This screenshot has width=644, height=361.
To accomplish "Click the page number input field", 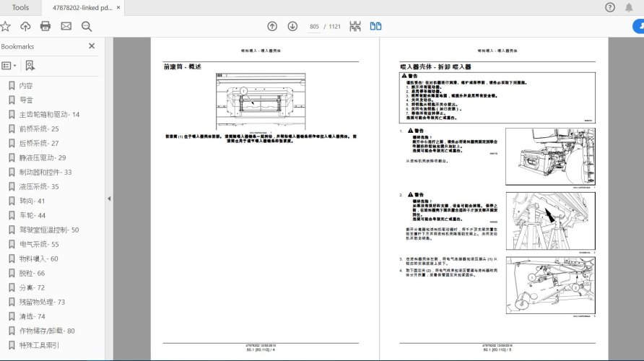I will click(314, 27).
